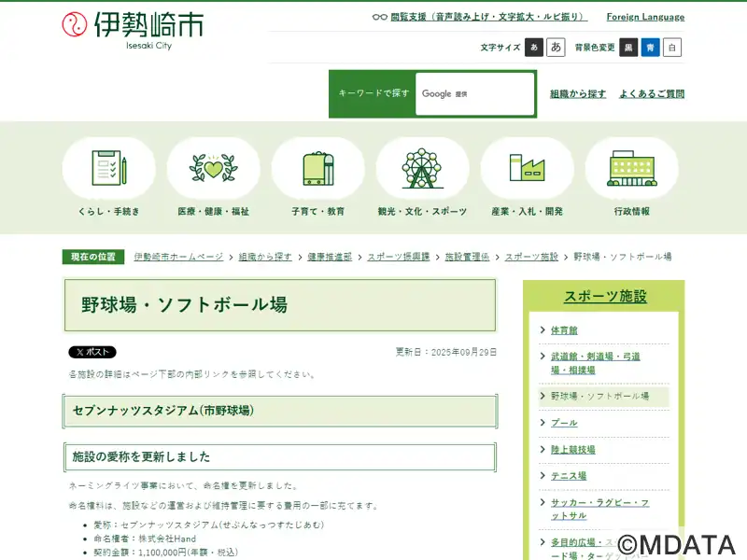Open the 医療・健康・福祉 heart icon

[214, 168]
